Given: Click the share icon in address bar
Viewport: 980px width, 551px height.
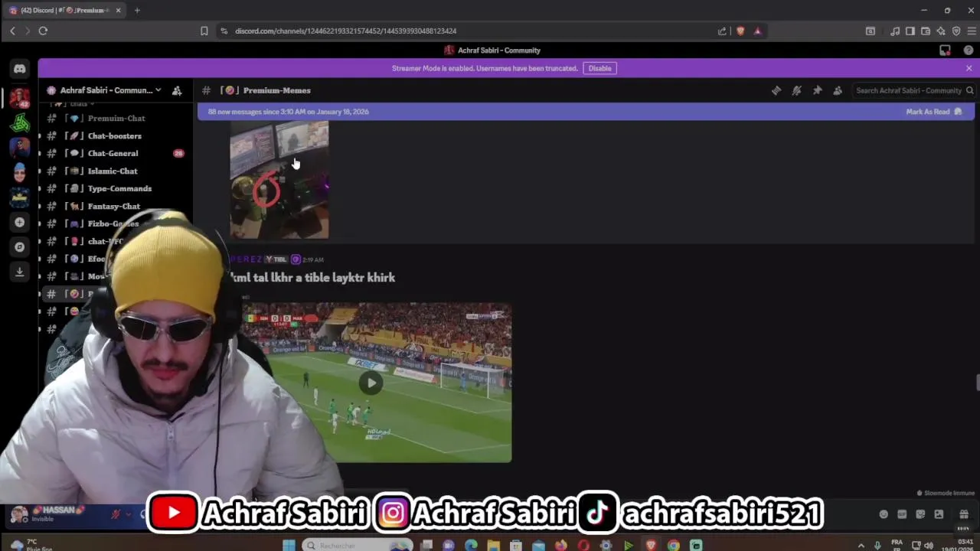Looking at the screenshot, I should 722,31.
